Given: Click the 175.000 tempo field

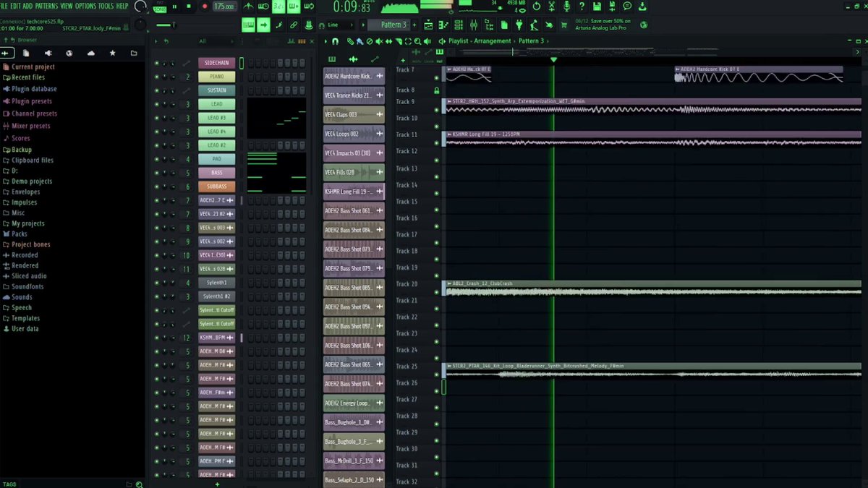Looking at the screenshot, I should (x=224, y=7).
